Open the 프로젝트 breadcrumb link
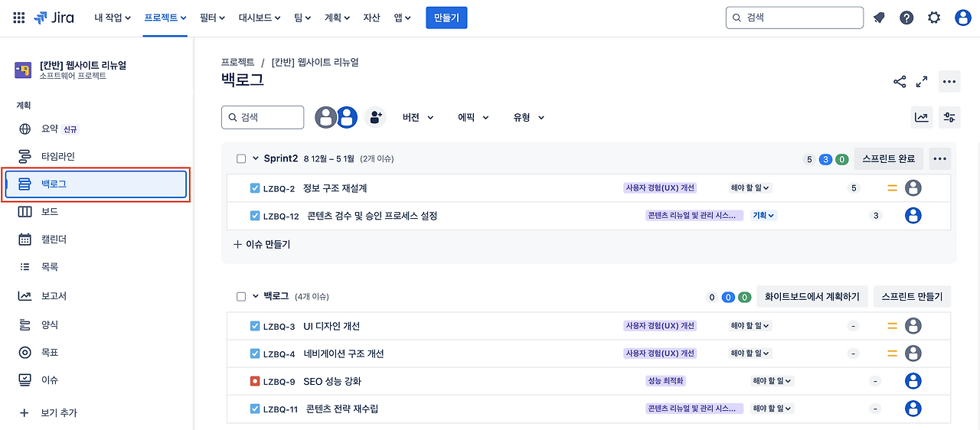Screen dimensions: 980x430 [x=238, y=62]
